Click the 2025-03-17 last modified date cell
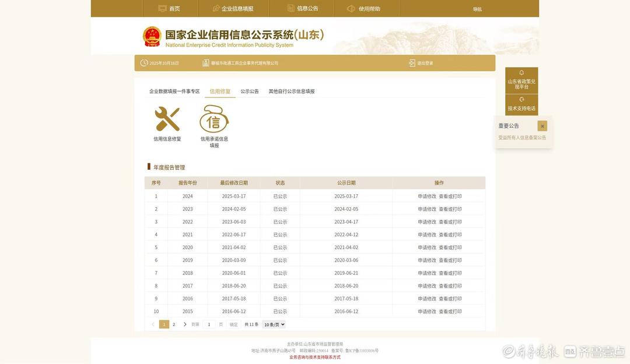Viewport: 630px width, 364px height. tap(234, 197)
